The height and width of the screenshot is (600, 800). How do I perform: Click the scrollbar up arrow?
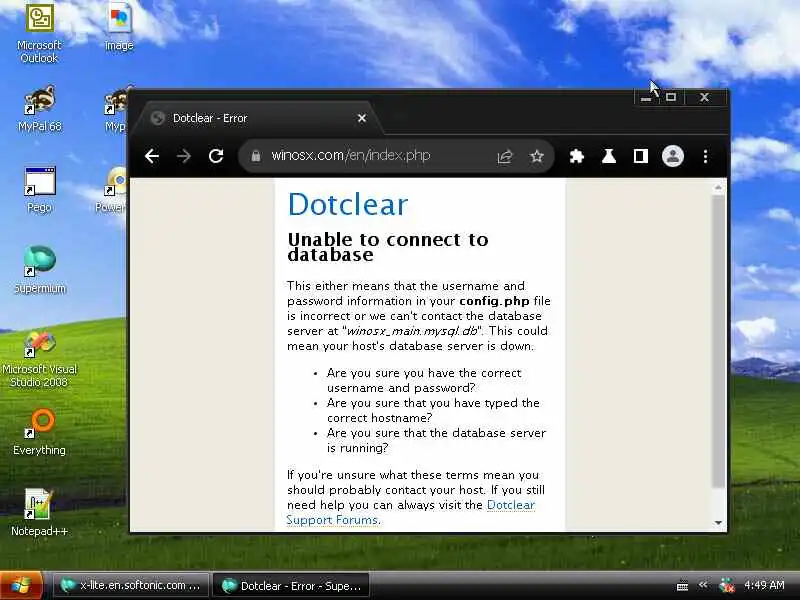point(718,188)
